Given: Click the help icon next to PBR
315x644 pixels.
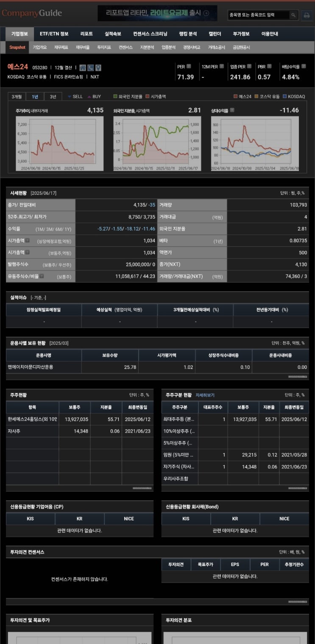Looking at the screenshot, I should coord(269,66).
